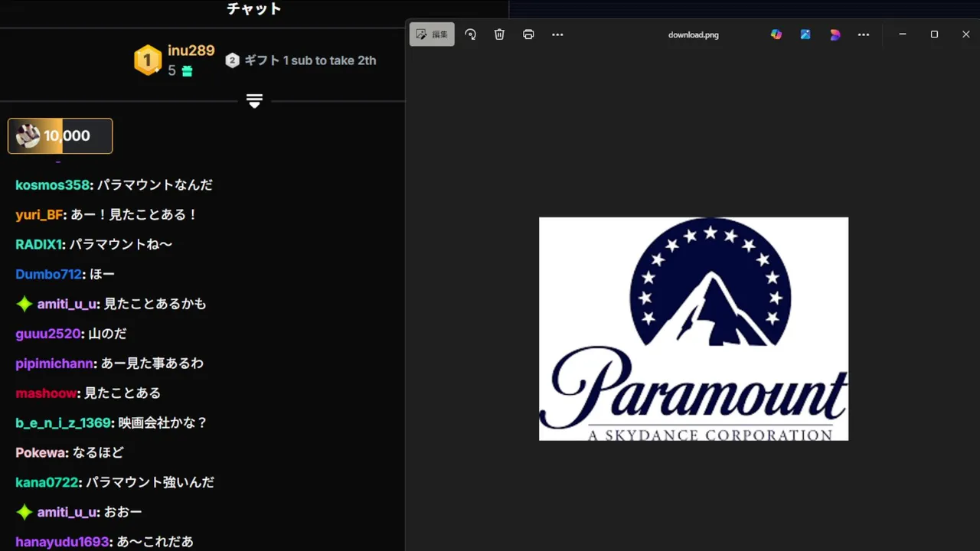Click message text ほー by Dumbo712
Viewport: 980px width, 551px height.
[x=102, y=274]
